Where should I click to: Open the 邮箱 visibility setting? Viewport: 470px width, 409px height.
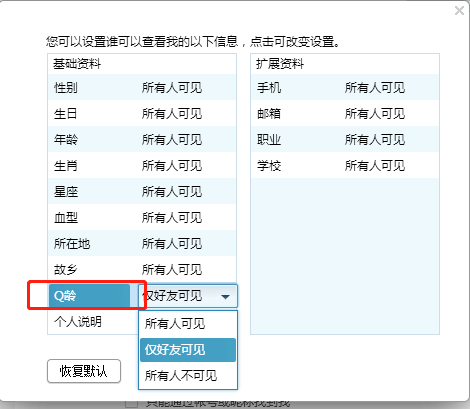pos(375,114)
